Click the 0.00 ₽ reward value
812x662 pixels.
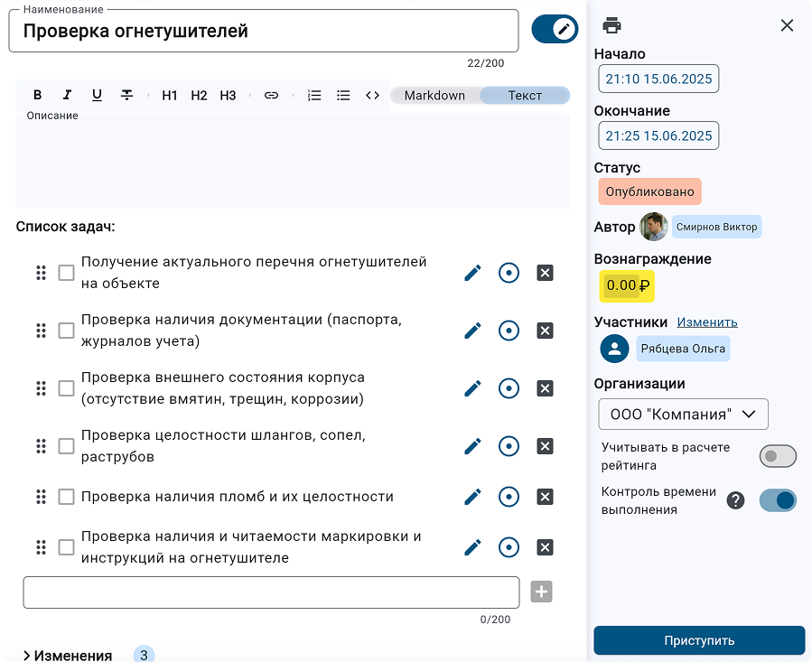click(627, 285)
